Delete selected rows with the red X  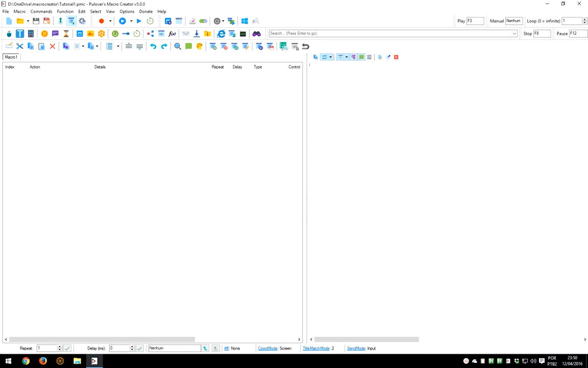click(53, 46)
